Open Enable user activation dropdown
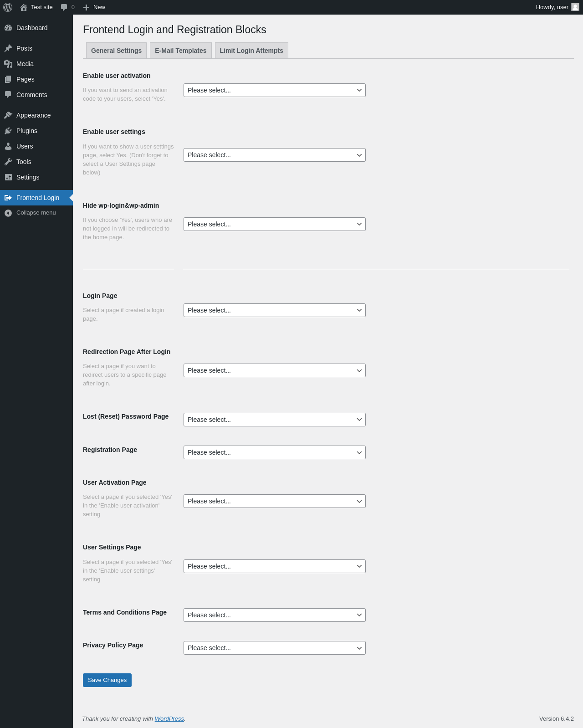This screenshot has height=728, width=583. (275, 90)
